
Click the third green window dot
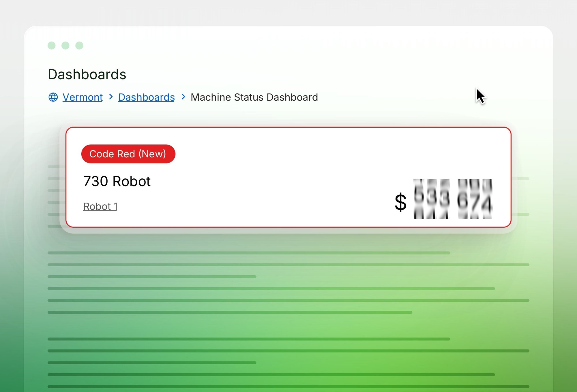pyautogui.click(x=79, y=46)
